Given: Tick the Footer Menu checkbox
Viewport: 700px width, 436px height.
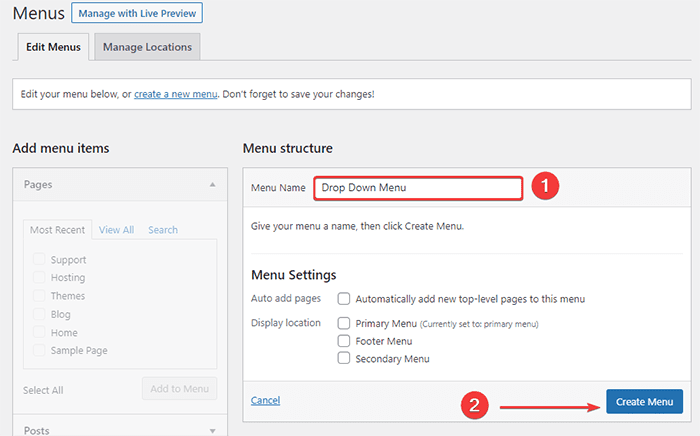Looking at the screenshot, I should point(344,341).
